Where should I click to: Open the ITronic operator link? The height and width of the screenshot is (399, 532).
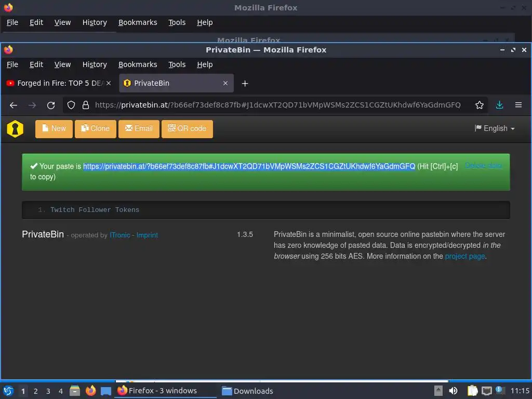pyautogui.click(x=120, y=235)
